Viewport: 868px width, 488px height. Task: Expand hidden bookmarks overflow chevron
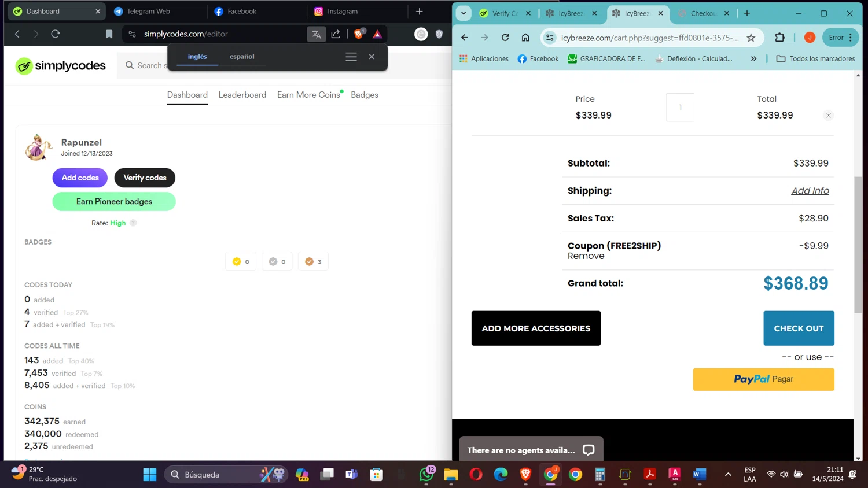tap(753, 58)
